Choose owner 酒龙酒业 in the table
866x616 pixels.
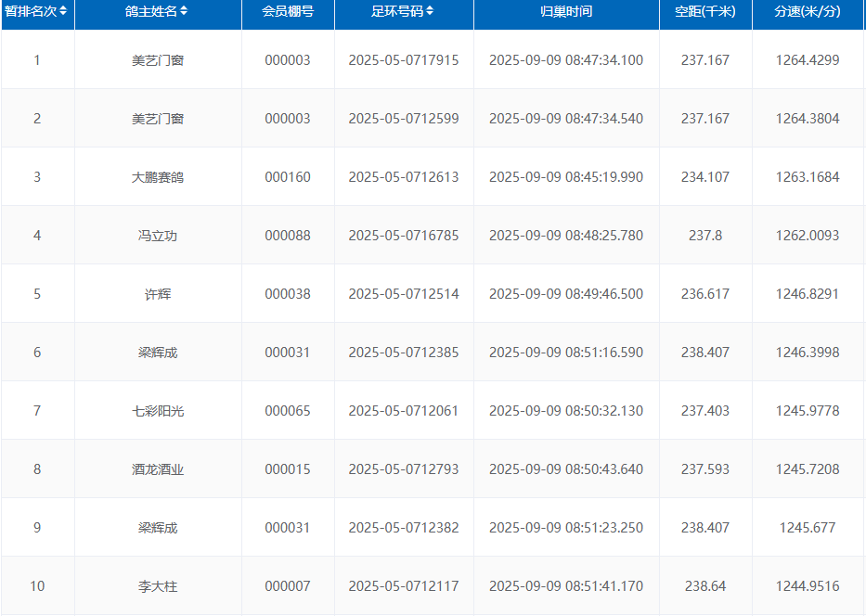(158, 469)
